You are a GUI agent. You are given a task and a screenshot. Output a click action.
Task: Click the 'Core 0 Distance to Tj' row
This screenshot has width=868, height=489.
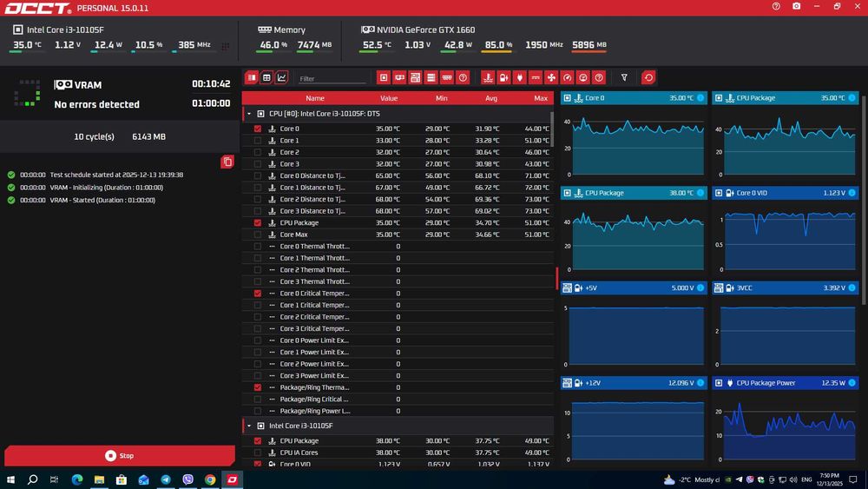[x=398, y=175]
